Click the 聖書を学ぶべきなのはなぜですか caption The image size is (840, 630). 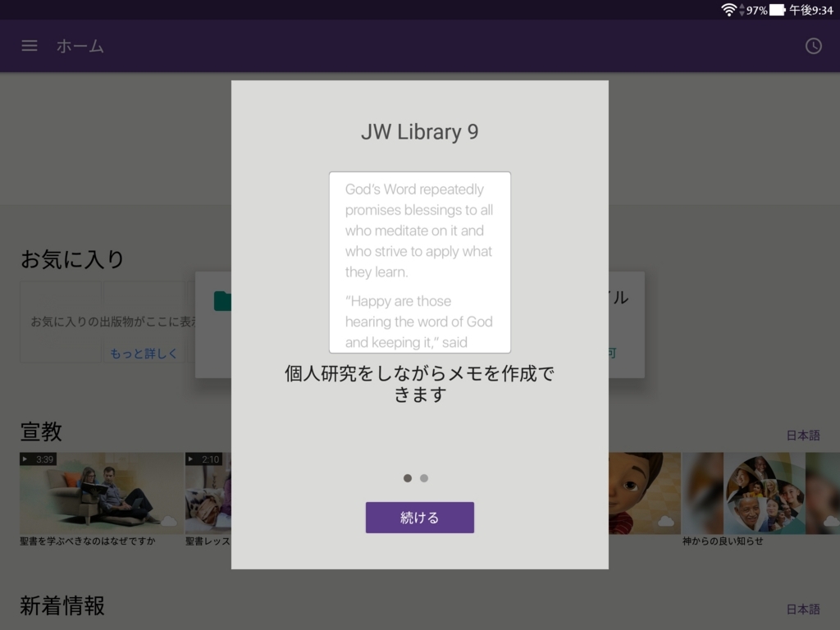click(x=88, y=541)
